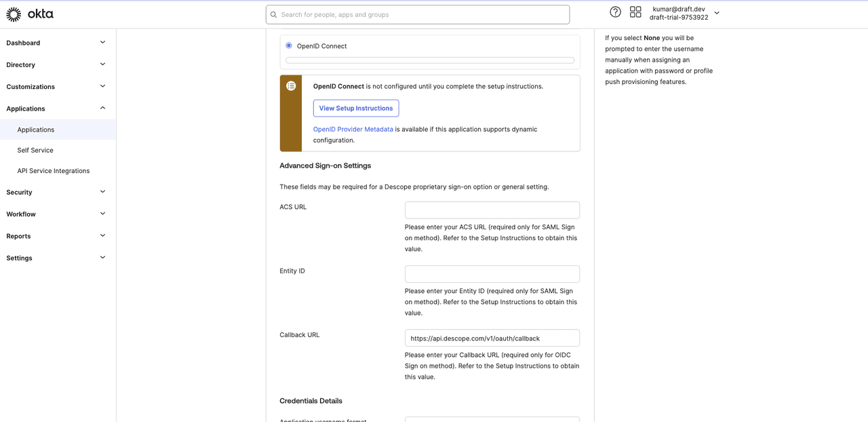
Task: Click the info icon in the OpenID Connect notice
Action: pyautogui.click(x=291, y=85)
